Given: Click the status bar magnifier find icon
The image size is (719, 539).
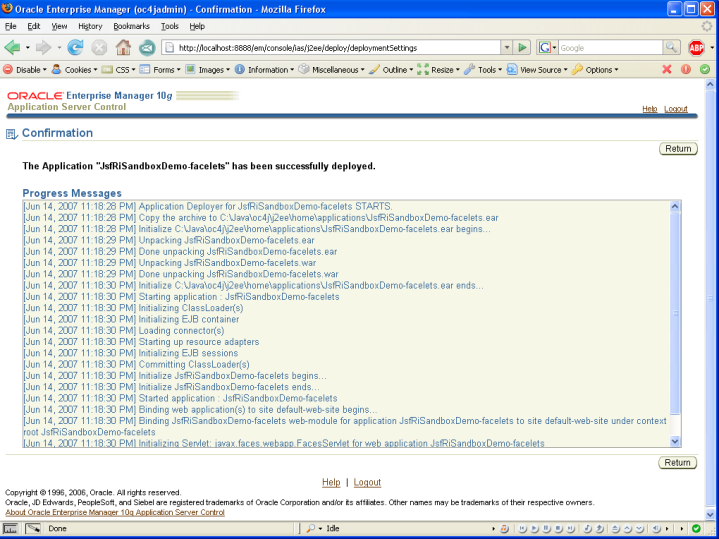Looking at the screenshot, I should pos(311,528).
